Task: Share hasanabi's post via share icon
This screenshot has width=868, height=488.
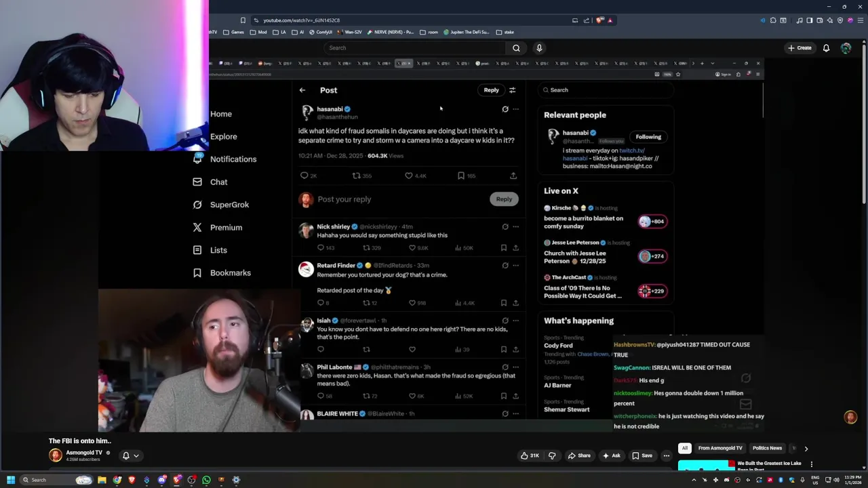Action: tap(513, 176)
